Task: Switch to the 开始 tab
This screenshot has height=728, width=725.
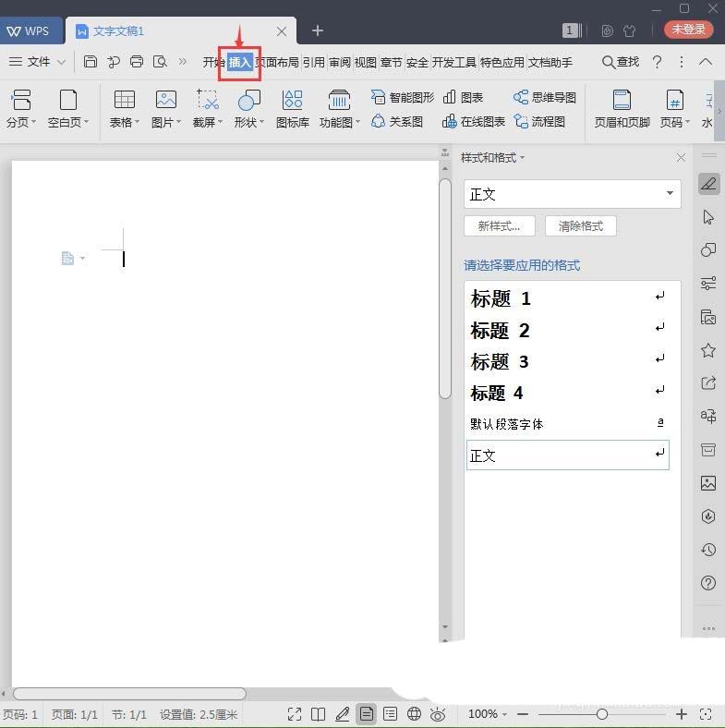Action: [x=212, y=62]
